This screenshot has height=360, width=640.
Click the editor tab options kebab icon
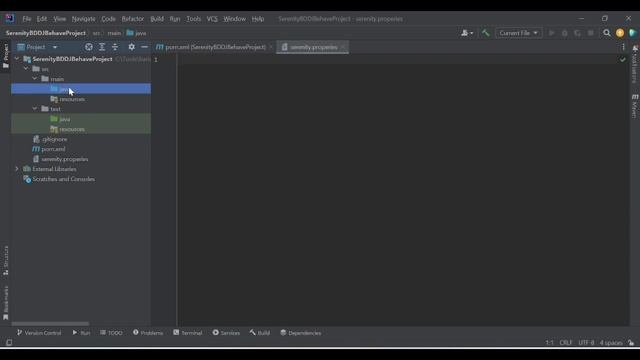tap(623, 47)
